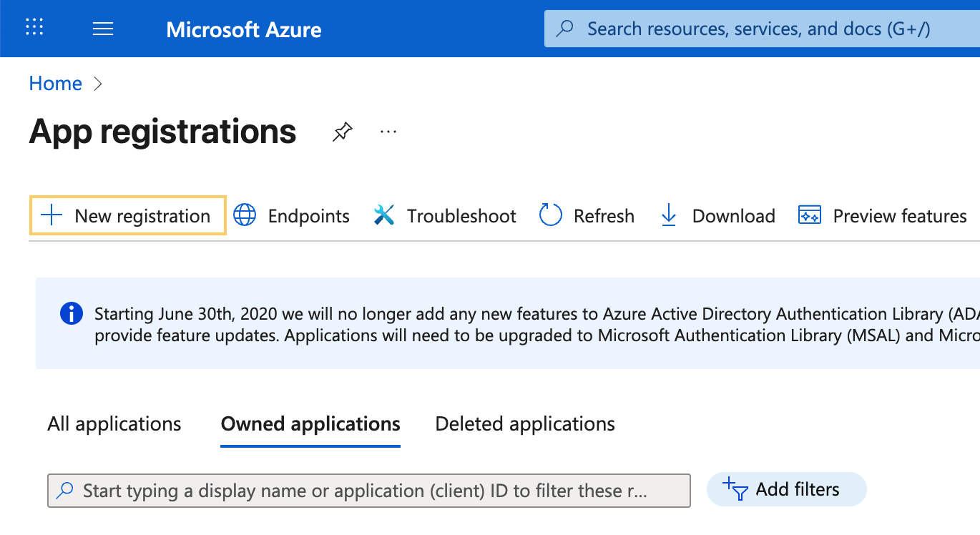Open Preview features
Screen dimensions: 980x535
tap(883, 215)
